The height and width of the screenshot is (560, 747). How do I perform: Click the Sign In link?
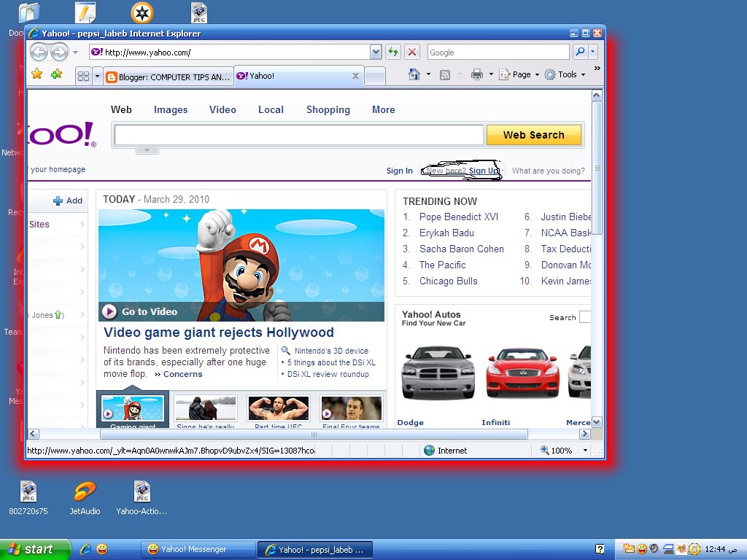(399, 171)
